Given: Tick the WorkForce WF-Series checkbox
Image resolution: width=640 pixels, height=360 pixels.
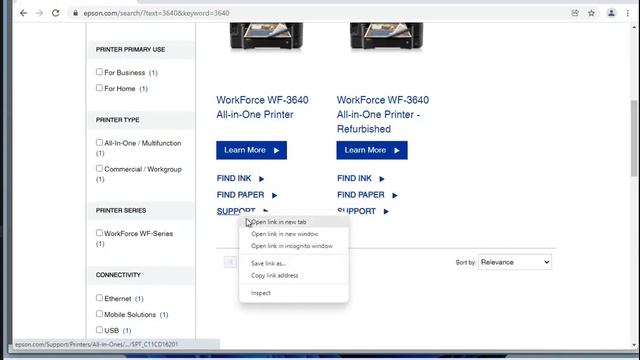Looking at the screenshot, I should pos(99,233).
